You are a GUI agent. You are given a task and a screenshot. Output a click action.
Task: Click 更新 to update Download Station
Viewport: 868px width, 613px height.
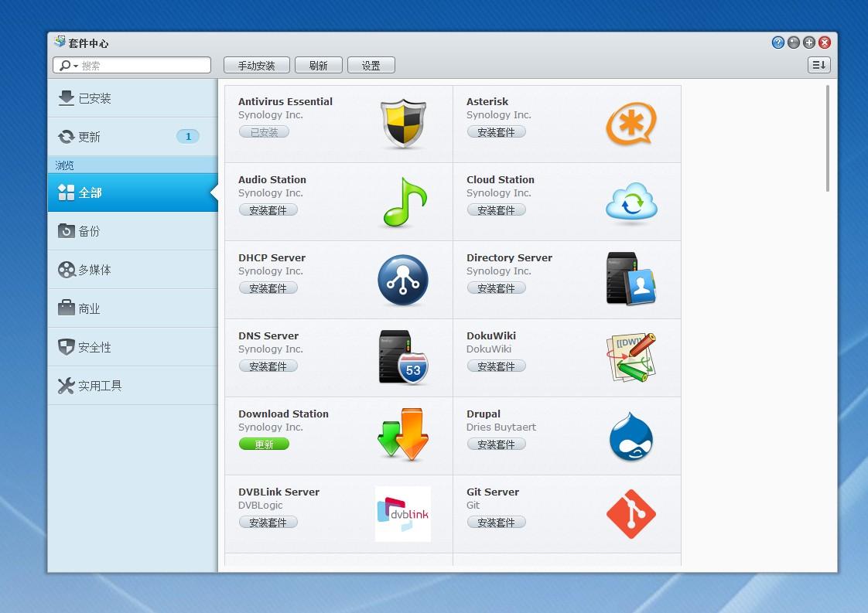[264, 444]
